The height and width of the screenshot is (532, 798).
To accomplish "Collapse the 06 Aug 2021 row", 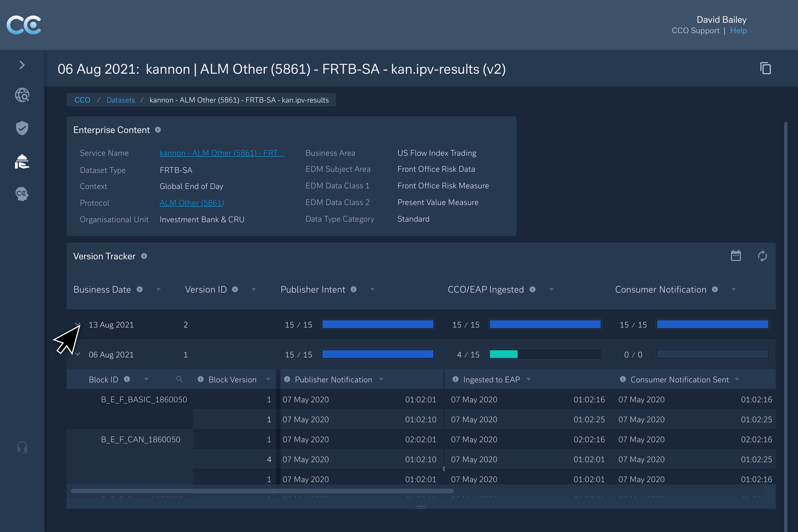I will click(x=78, y=354).
